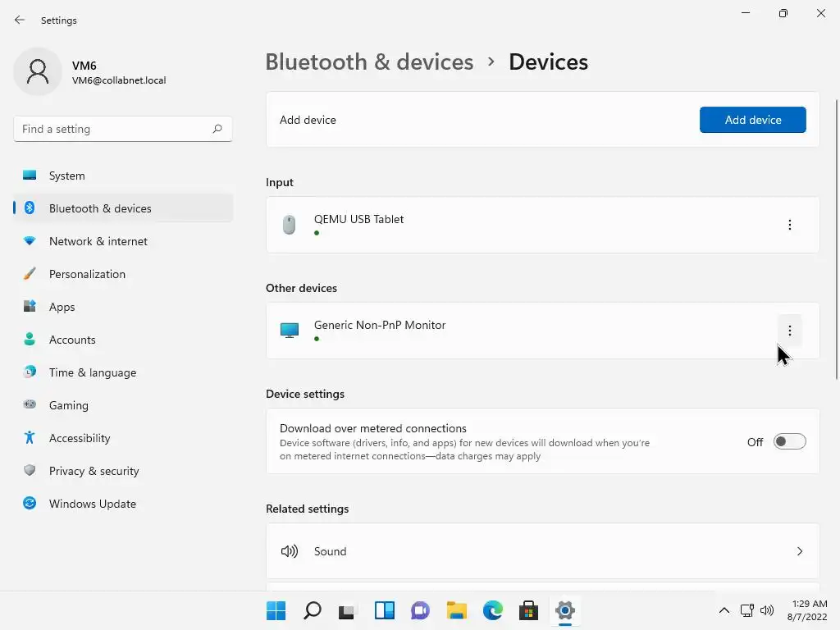Go to Time & language settings
The height and width of the screenshot is (630, 840).
click(x=92, y=372)
